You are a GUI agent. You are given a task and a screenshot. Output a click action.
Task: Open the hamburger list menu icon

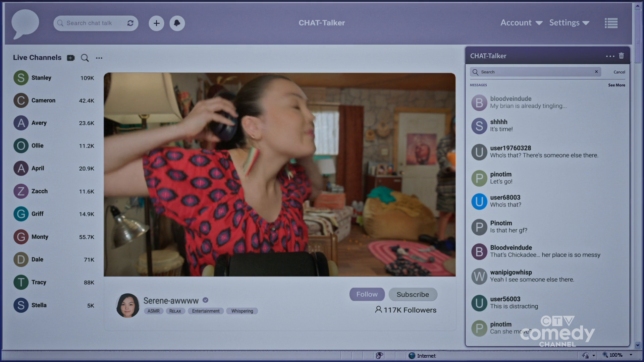[x=611, y=23]
